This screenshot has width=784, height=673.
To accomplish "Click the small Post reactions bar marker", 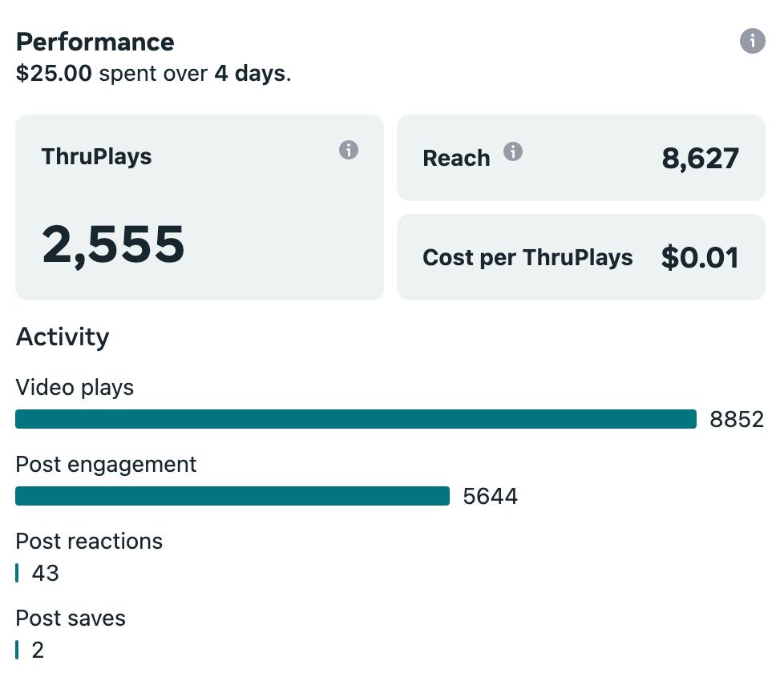I will pos(17,573).
